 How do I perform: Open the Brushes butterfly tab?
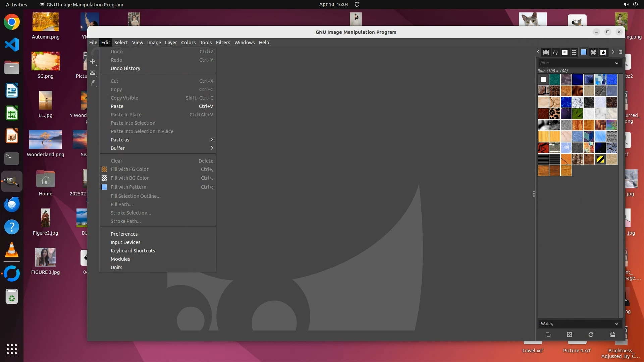593,52
